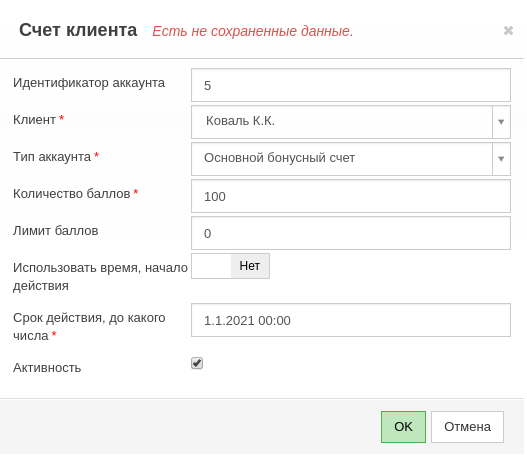Click the Использовать время, начало действия label

coord(100,277)
